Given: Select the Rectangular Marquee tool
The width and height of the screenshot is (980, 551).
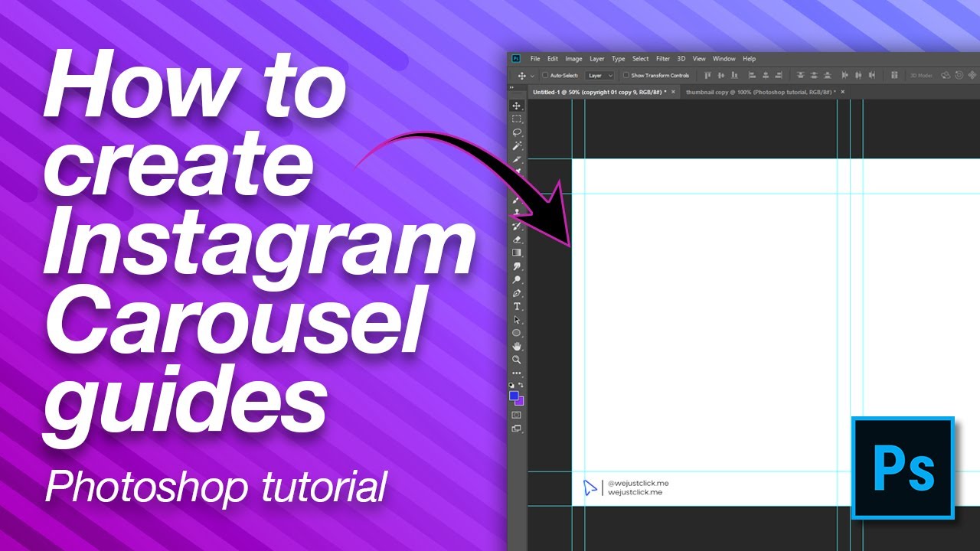Looking at the screenshot, I should click(517, 119).
